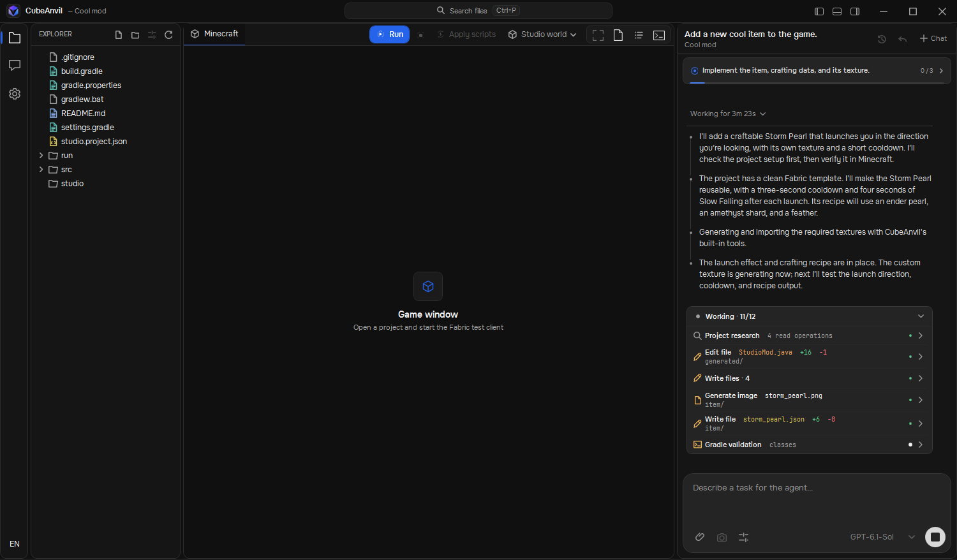Create a new file from the Explorer header
Screen dimensions: 957x560
click(x=119, y=35)
